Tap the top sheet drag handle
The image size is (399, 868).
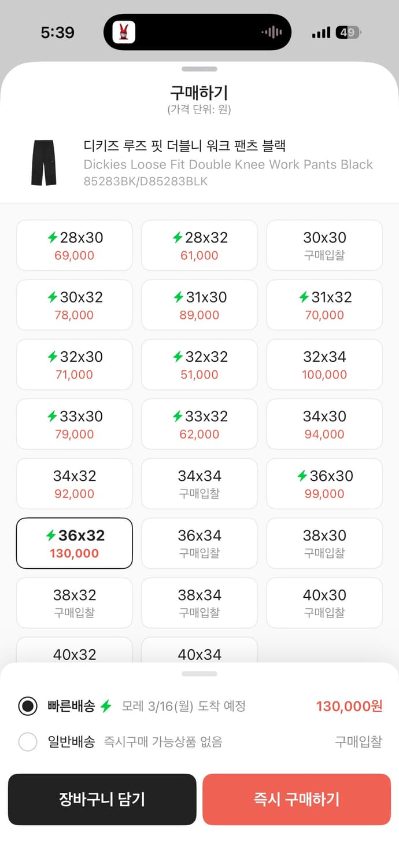pos(199,69)
